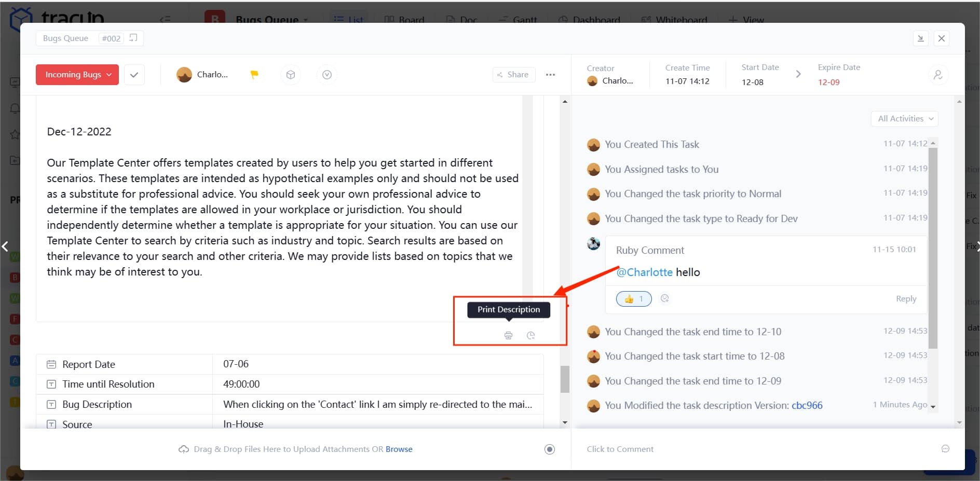Click the Bugs Queue breadcrumb
The image size is (980, 481).
(x=65, y=38)
